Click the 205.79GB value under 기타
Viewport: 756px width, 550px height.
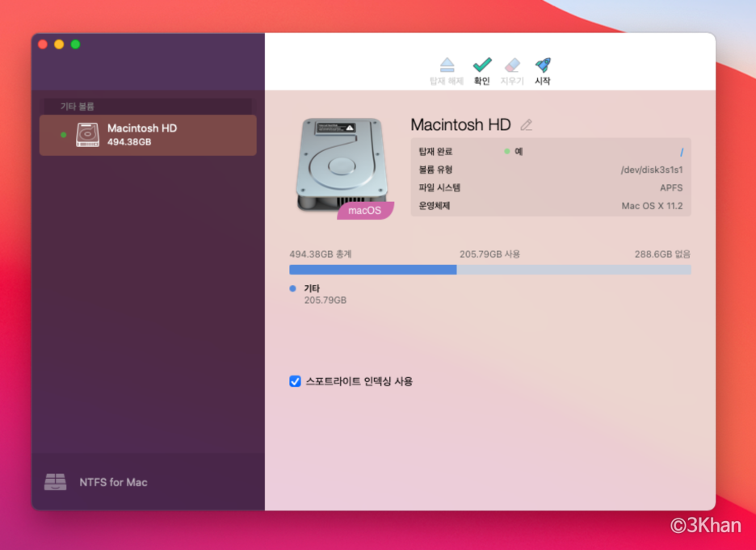[325, 300]
